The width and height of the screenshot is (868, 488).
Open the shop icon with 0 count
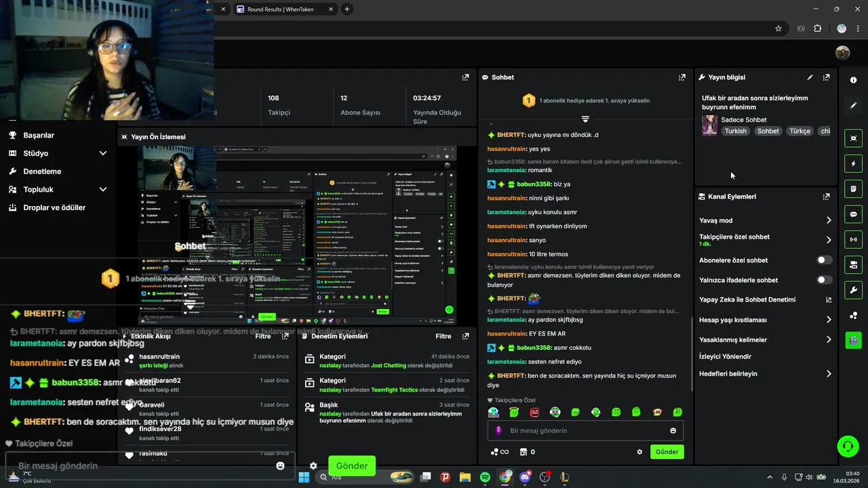pyautogui.click(x=527, y=452)
